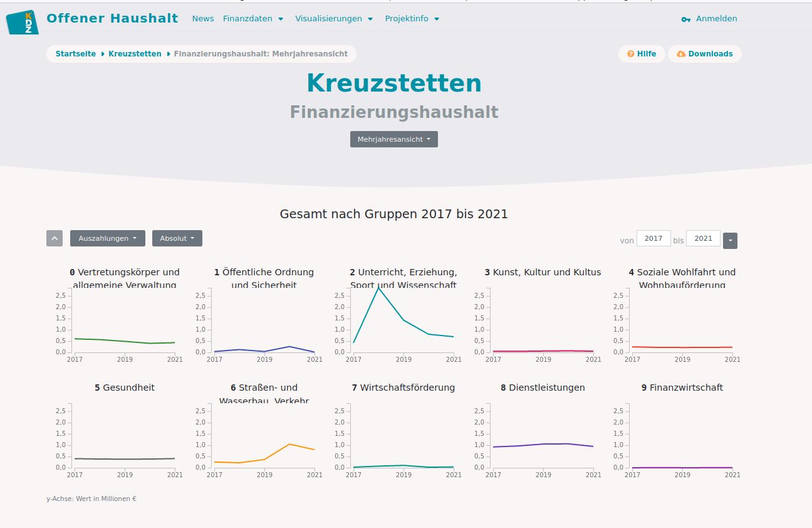
Task: Open the Visualisierungen menu
Action: click(x=334, y=19)
